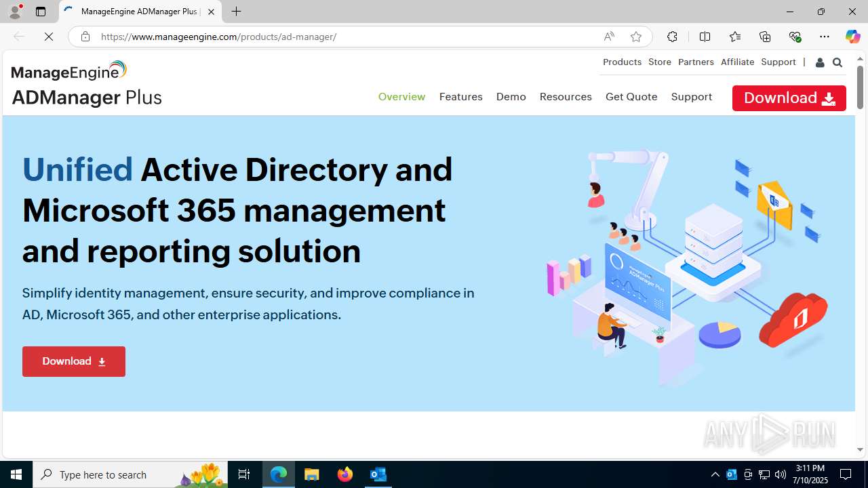Open the ADManager Plus home title

pos(87,98)
